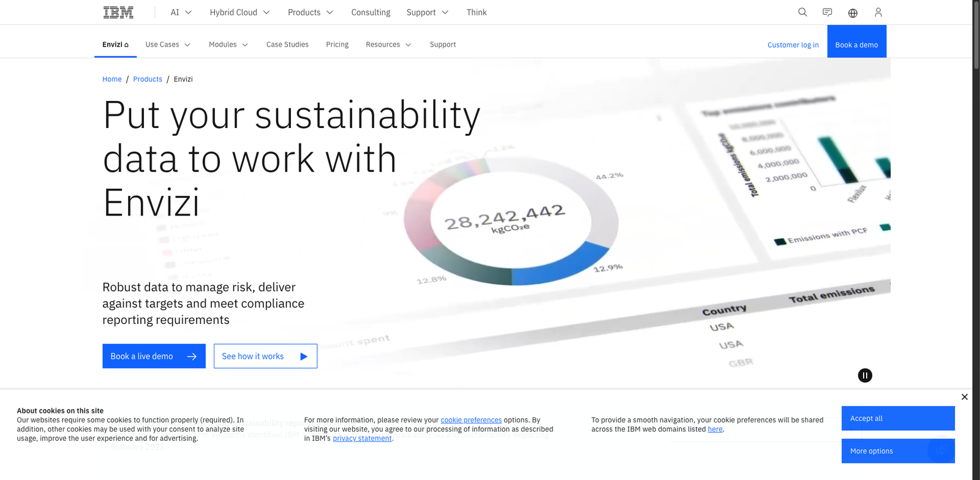980x480 pixels.
Task: Click the Envizi breadcrumb text
Action: 183,79
